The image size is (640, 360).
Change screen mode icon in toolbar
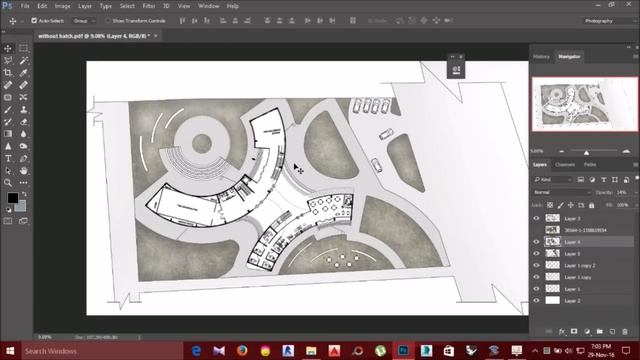(x=23, y=221)
